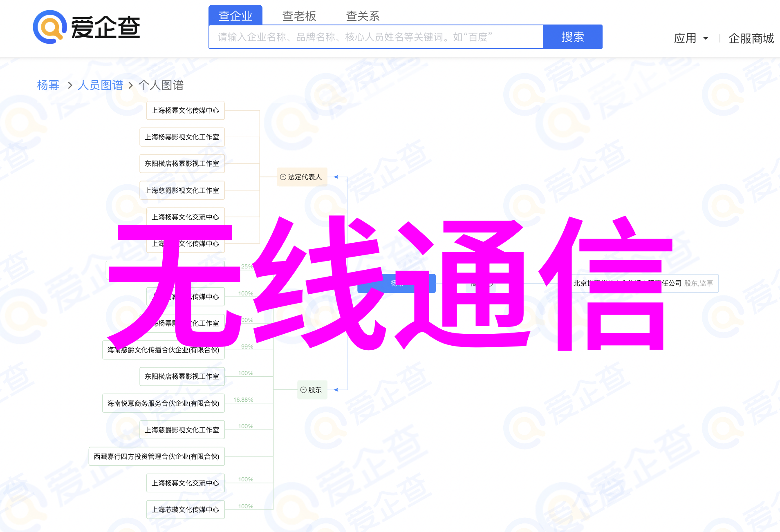780x532 pixels.
Task: Open 西藏嘉行四方投资管理合伙企业(有限合伙) node
Action: tap(157, 456)
